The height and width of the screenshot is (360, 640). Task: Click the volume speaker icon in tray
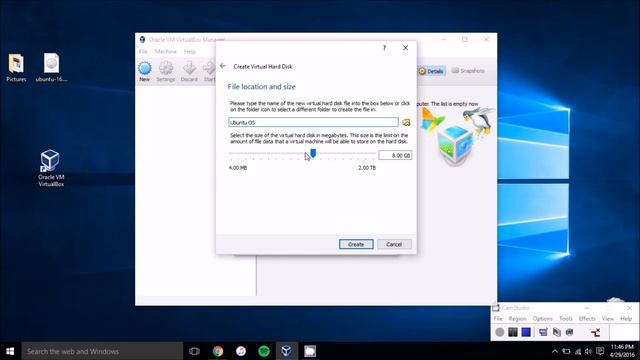(x=588, y=351)
